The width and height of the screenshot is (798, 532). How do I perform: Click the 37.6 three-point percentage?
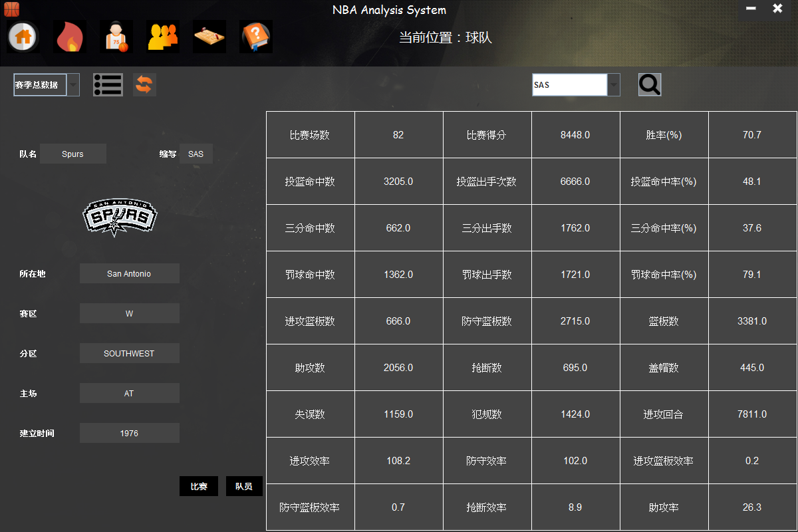[x=753, y=228]
